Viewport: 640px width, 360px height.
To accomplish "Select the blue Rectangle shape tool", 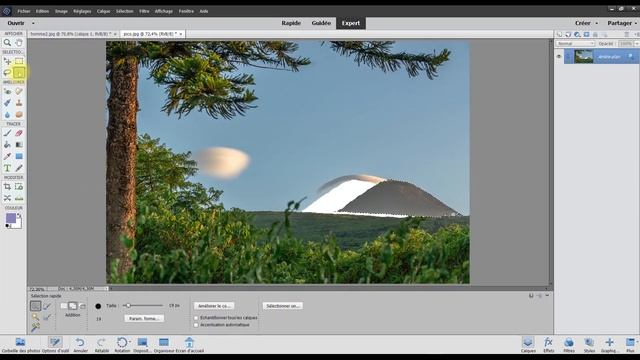I will pyautogui.click(x=19, y=156).
